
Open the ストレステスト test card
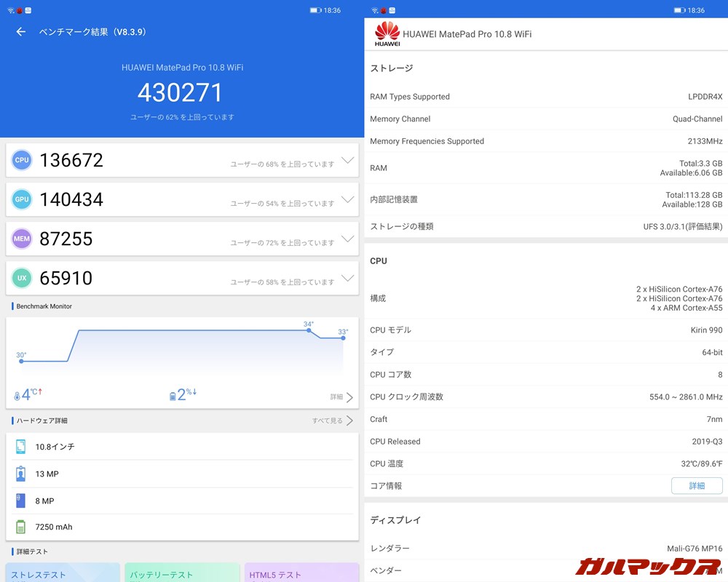62,575
